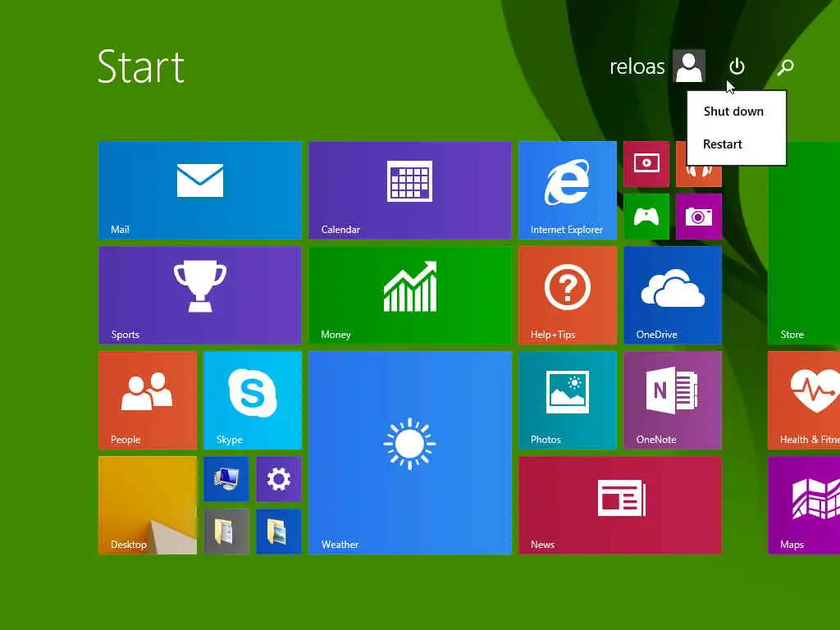Open the This PC computer tile

click(x=226, y=479)
